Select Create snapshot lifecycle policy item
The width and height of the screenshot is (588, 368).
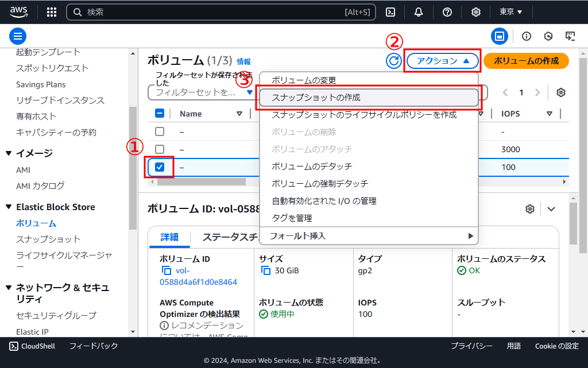tap(369, 115)
